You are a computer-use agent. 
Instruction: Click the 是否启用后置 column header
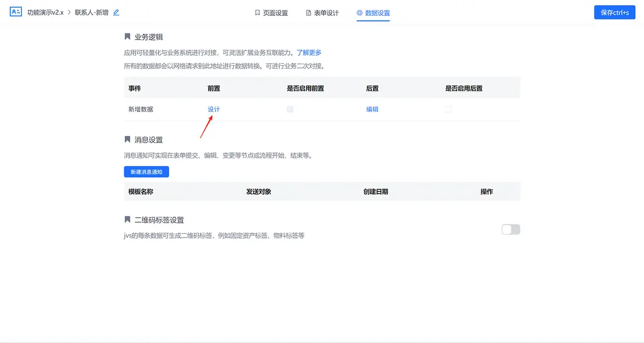coord(464,89)
